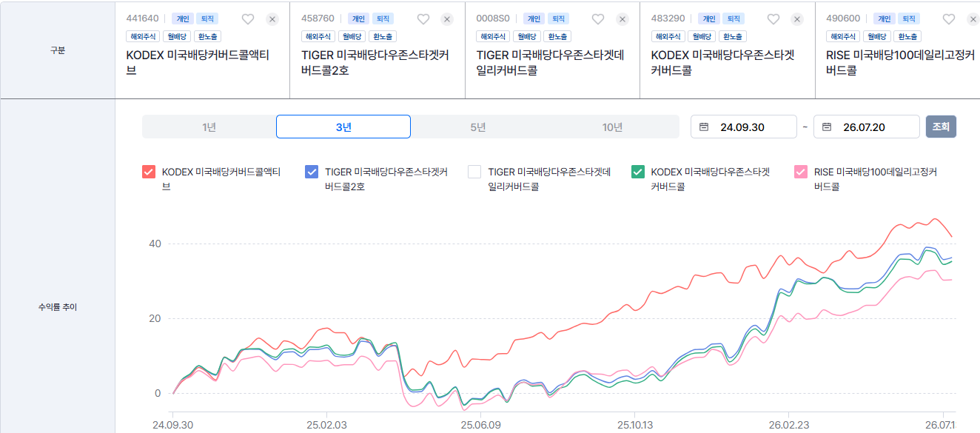
Task: Favorite TIGER 미국배당다우존스타겟커버드콜2호 with heart icon
Action: [x=423, y=19]
